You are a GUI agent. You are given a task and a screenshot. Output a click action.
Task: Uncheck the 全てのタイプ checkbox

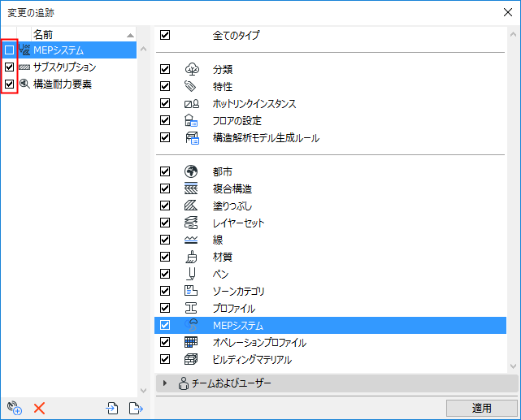(165, 35)
